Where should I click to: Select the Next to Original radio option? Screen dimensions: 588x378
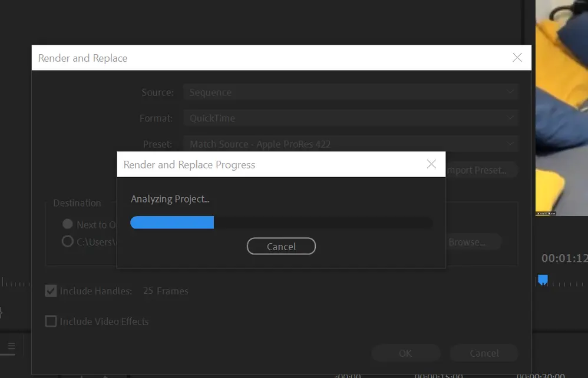(x=68, y=224)
